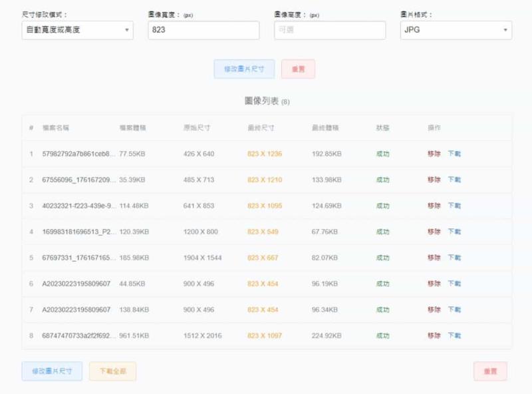Download row 5 file 67697331_176167165

pos(454,258)
